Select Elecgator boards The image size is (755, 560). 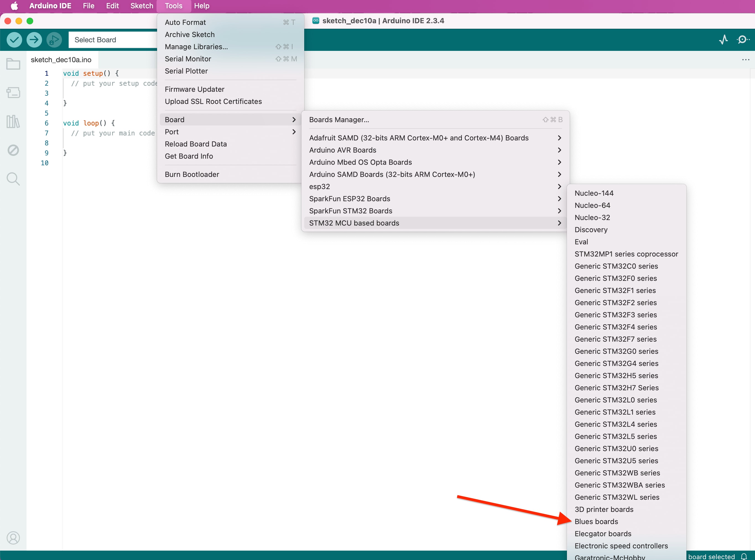pos(626,534)
